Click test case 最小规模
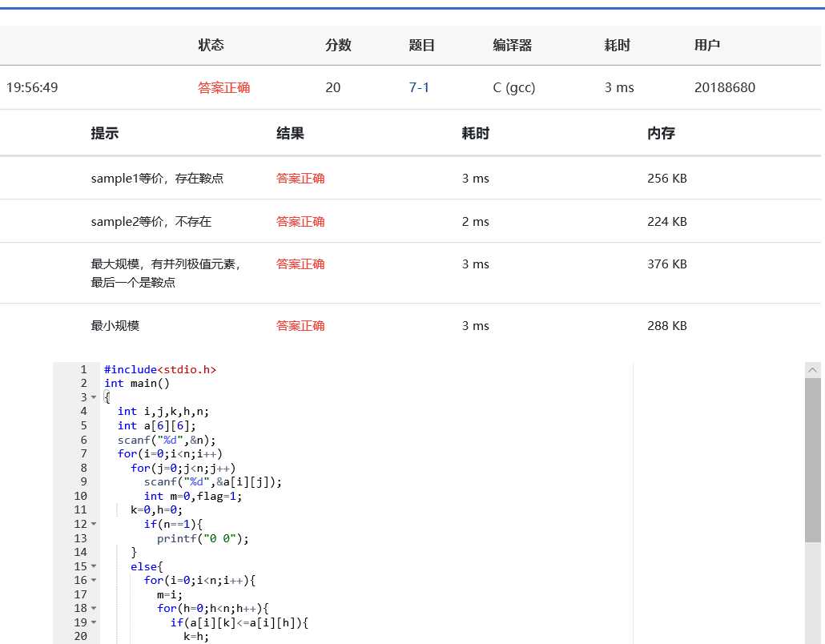Screen dimensions: 825x644 point(115,326)
